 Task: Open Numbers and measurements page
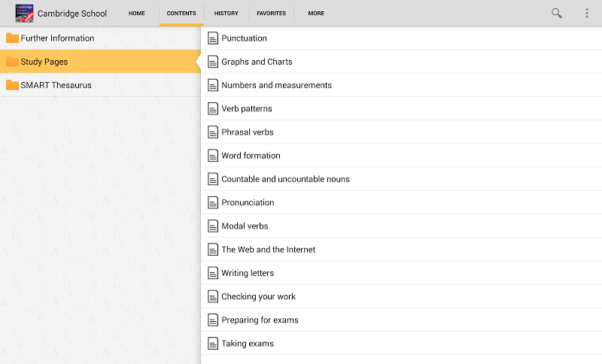pyautogui.click(x=276, y=85)
